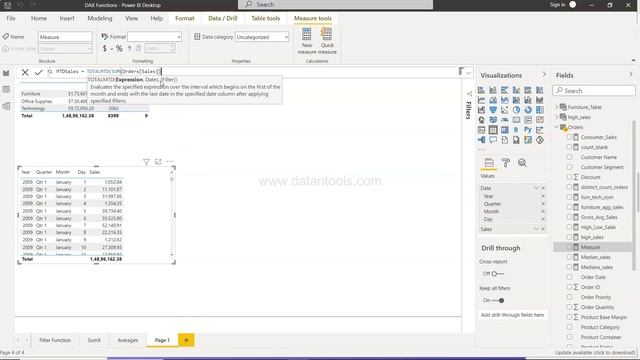Image resolution: width=640 pixels, height=360 pixels.
Task: Pick the Map visual
Action: (x=481, y=120)
